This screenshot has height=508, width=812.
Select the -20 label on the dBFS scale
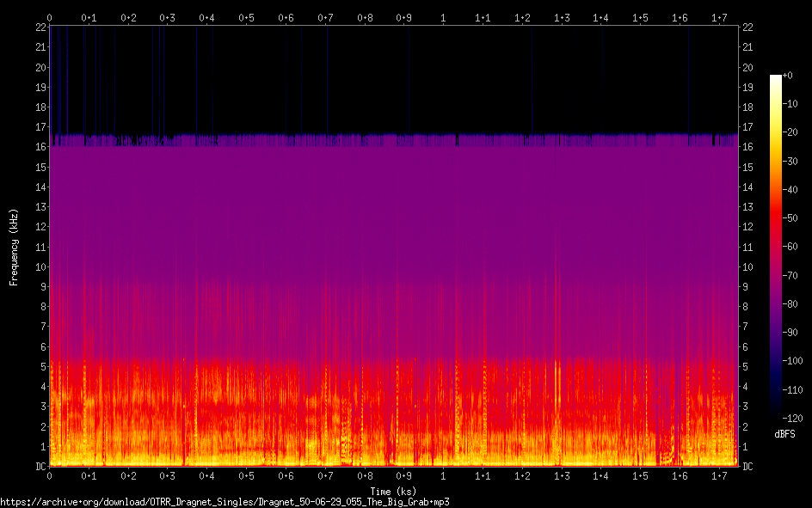[x=791, y=133]
